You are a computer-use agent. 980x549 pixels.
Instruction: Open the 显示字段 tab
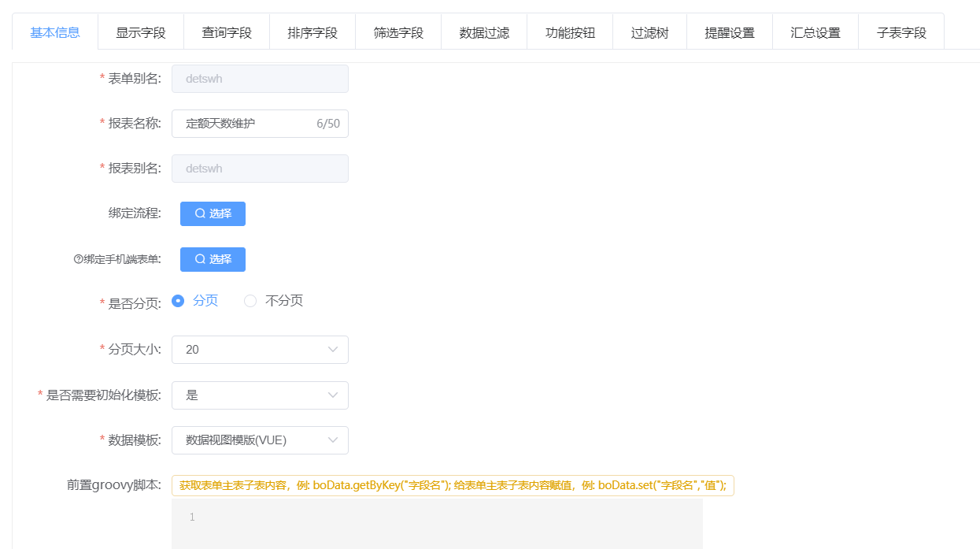tap(141, 32)
